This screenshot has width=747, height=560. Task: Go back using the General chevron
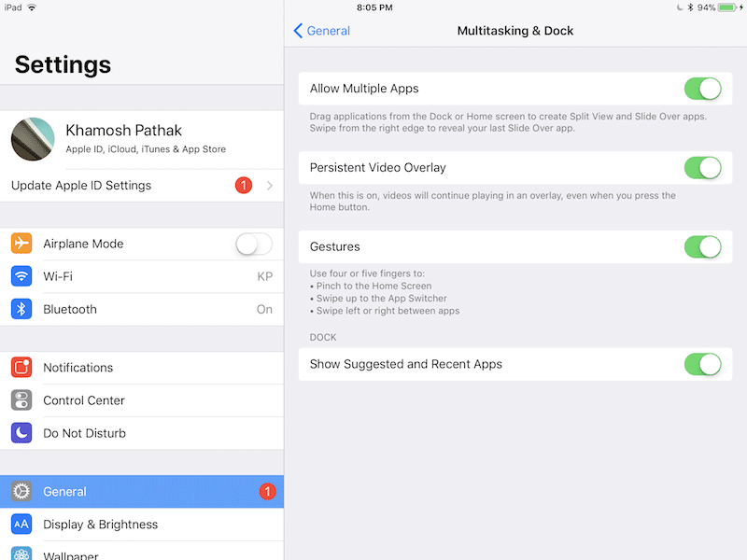(299, 31)
